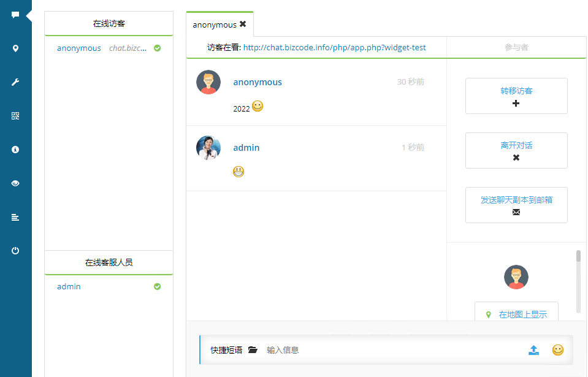Click the grinning emoji in admin message
This screenshot has width=588, height=377.
[239, 172]
